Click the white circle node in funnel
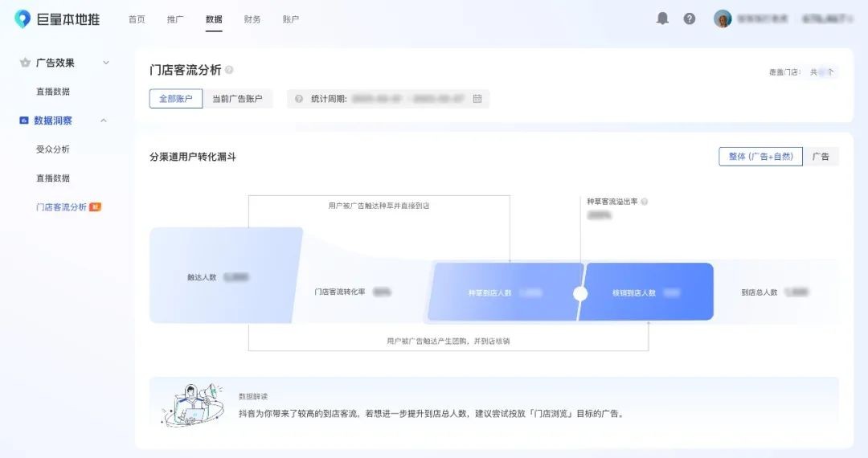This screenshot has width=868, height=458. click(580, 293)
